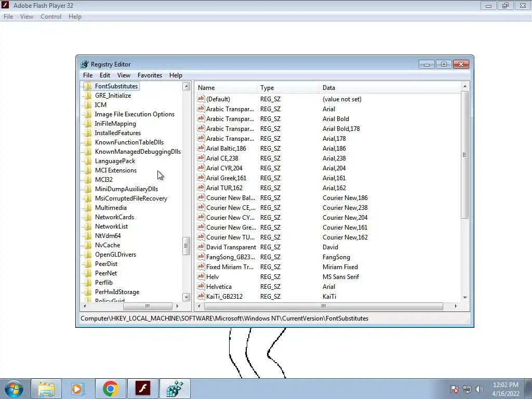Click the Courier New,238 data cell
The width and height of the screenshot is (532, 399).
tap(345, 208)
